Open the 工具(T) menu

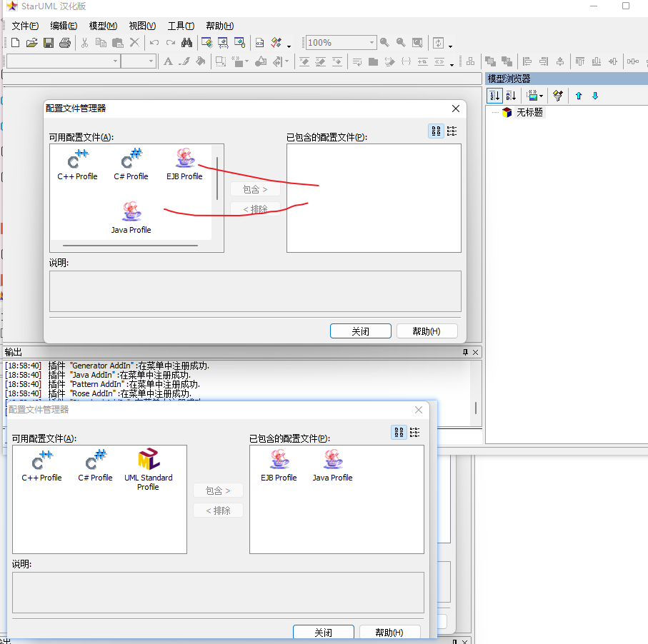(181, 26)
